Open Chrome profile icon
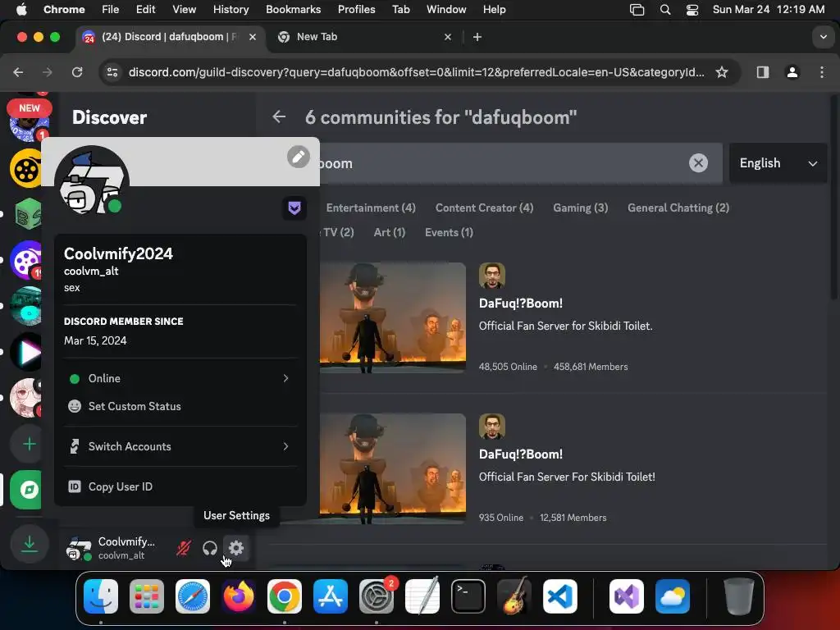Viewport: 840px width, 630px height. tap(792, 72)
